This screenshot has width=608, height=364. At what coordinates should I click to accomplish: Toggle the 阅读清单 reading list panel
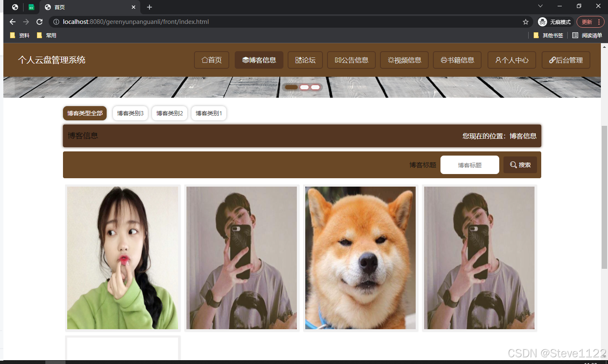(x=587, y=35)
